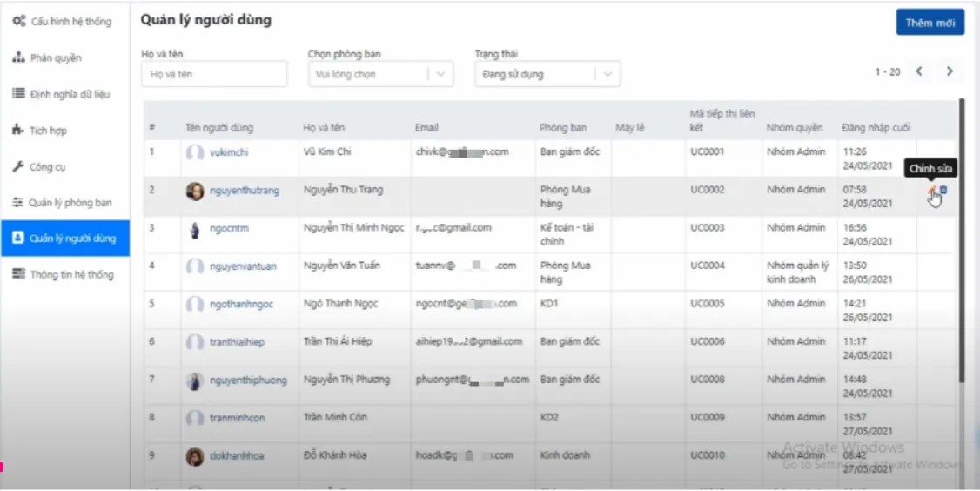Open user link nguyenthutrang
The height and width of the screenshot is (491, 980).
(x=245, y=190)
